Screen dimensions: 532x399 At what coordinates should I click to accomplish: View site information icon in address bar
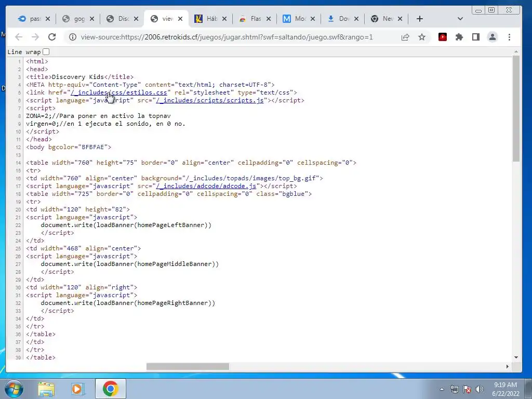click(73, 37)
